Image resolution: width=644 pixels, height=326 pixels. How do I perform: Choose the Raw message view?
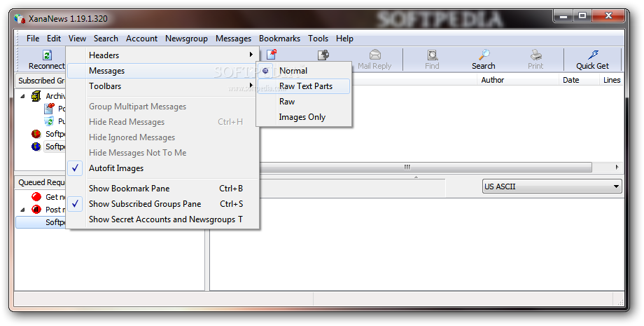click(304, 102)
